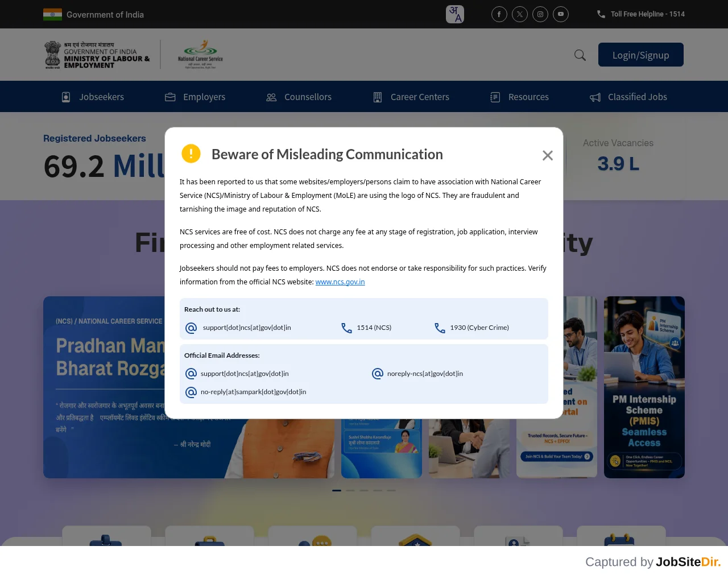Open the Facebook social icon
Screen dimensions: 728x579
click(499, 14)
